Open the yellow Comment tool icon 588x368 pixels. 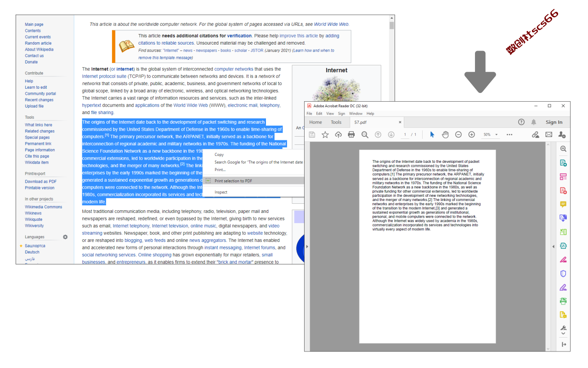[x=563, y=204]
